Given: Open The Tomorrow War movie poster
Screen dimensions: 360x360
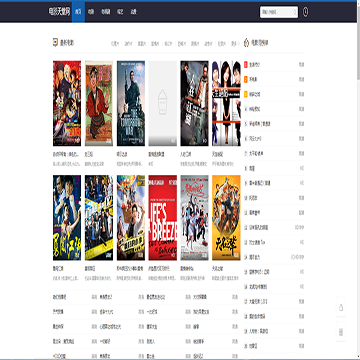Looking at the screenshot, I should pos(131,103).
